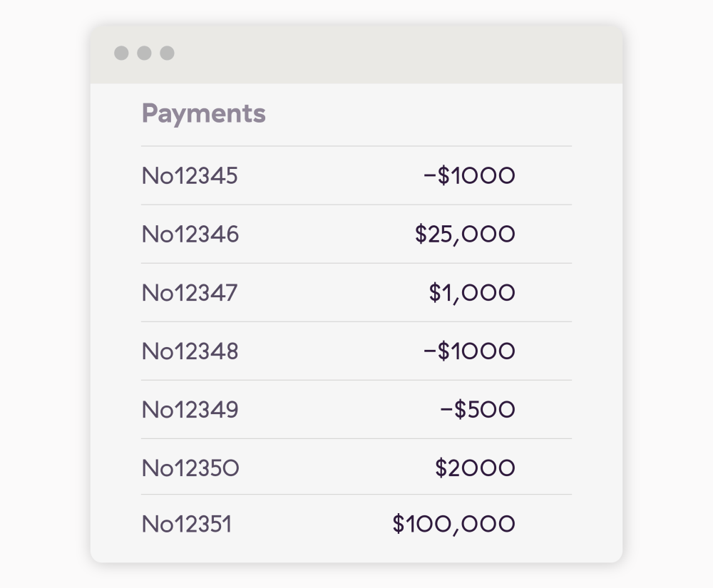Select the Payments heading

[x=204, y=113]
